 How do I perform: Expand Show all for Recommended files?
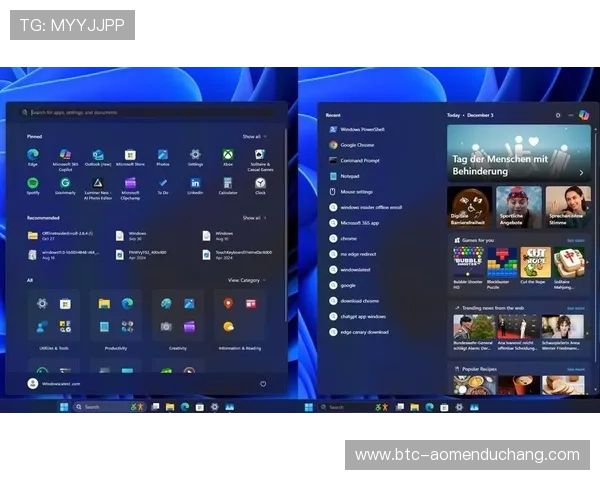(253, 217)
